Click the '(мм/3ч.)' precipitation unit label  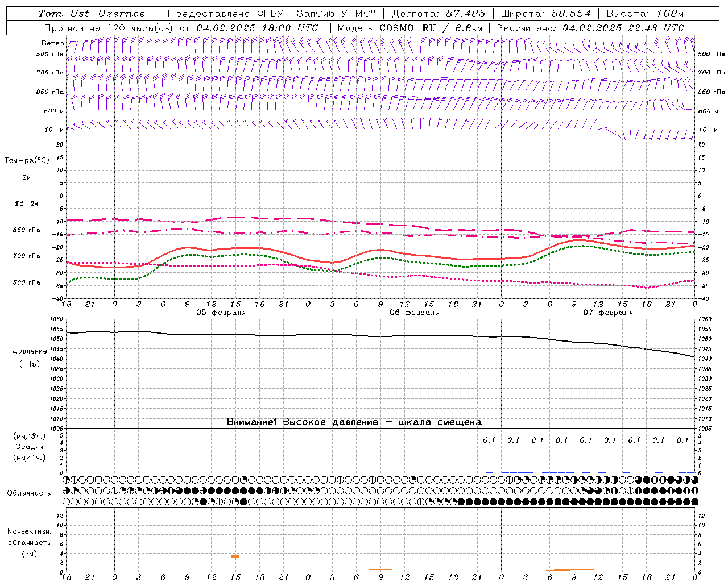coord(29,436)
